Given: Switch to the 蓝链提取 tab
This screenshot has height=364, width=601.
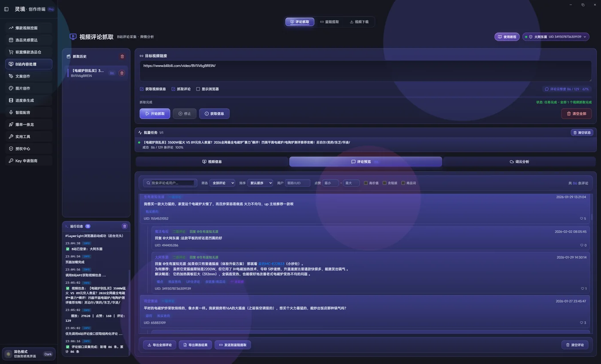Looking at the screenshot, I should [x=329, y=22].
